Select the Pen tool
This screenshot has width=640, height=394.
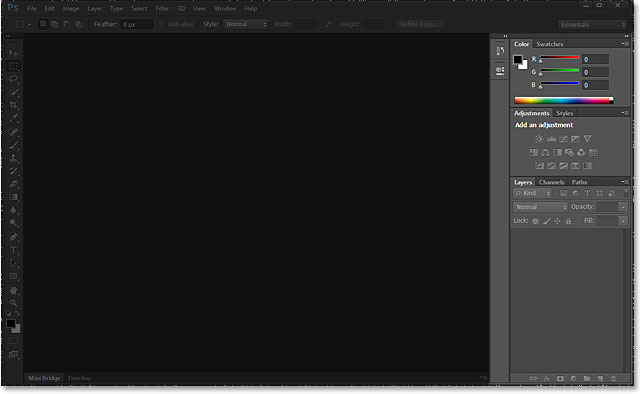coord(13,237)
